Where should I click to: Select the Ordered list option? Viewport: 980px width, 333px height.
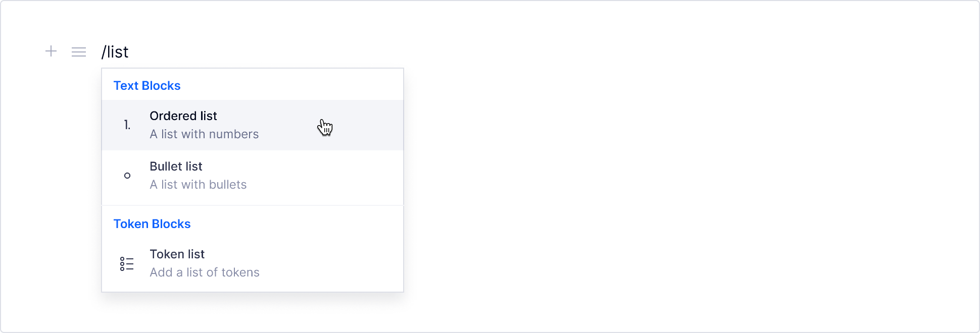pyautogui.click(x=253, y=125)
